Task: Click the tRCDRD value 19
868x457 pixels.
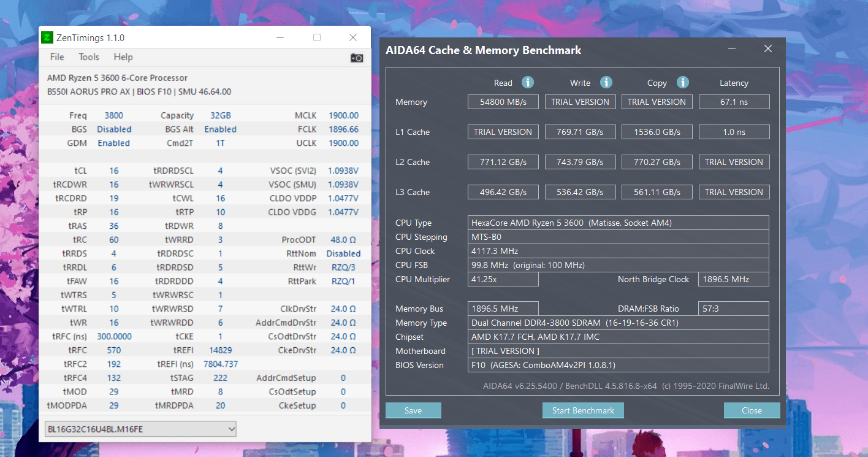Action: (114, 198)
